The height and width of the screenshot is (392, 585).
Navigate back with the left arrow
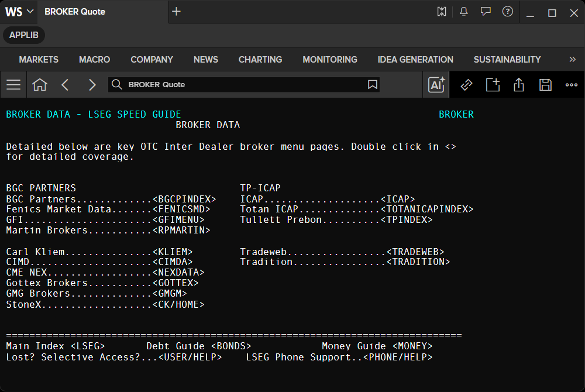coord(66,85)
